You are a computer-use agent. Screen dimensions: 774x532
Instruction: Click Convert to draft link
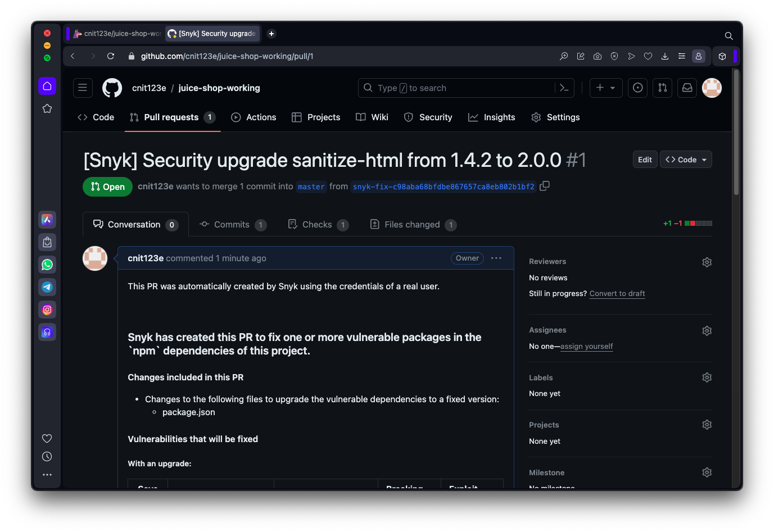click(x=617, y=294)
